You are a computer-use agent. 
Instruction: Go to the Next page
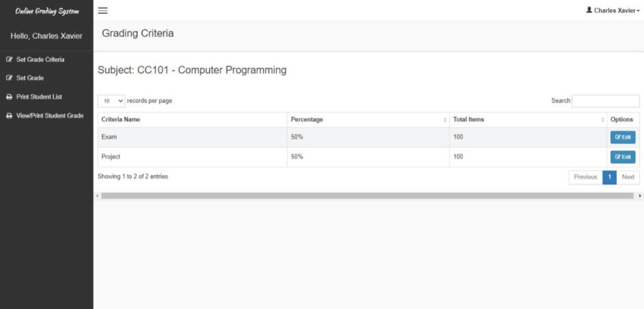point(628,177)
